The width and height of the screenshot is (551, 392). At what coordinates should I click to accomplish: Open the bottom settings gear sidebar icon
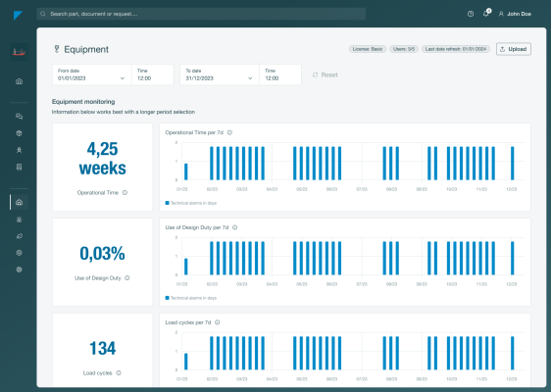19,269
